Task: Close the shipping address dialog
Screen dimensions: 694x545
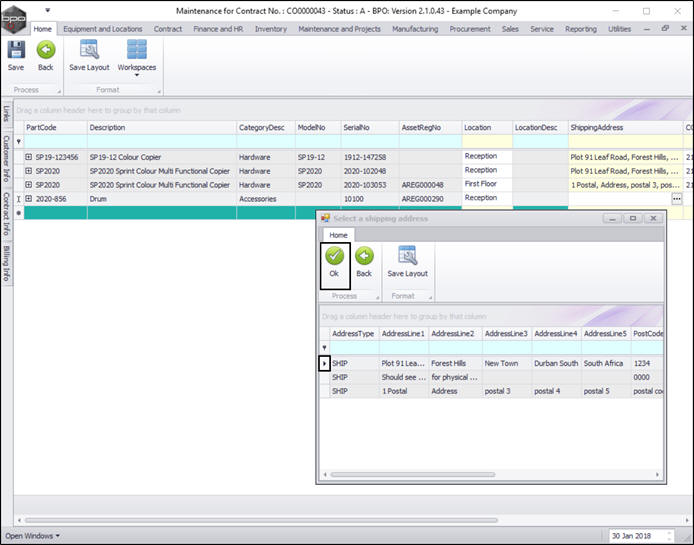Action: [x=653, y=218]
